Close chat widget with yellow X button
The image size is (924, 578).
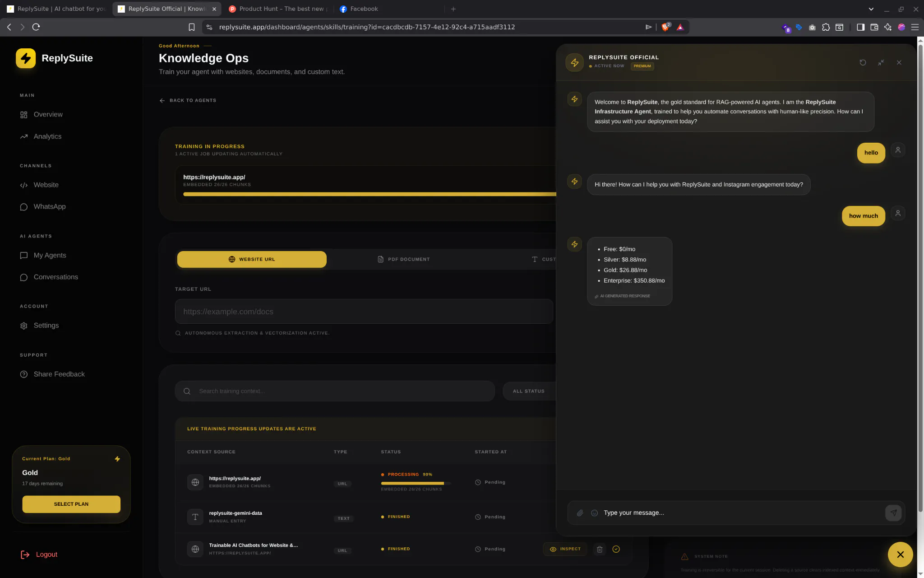(x=900, y=555)
